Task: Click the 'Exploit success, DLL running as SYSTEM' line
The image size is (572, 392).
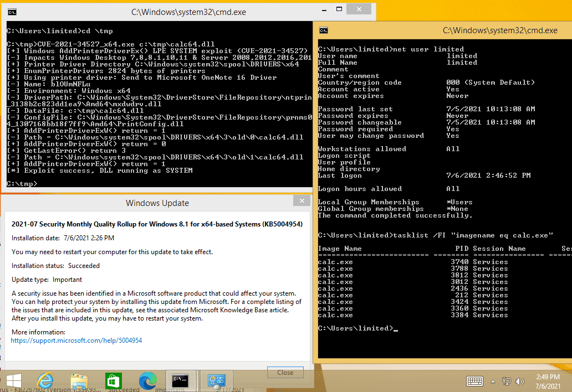Action: pyautogui.click(x=100, y=171)
